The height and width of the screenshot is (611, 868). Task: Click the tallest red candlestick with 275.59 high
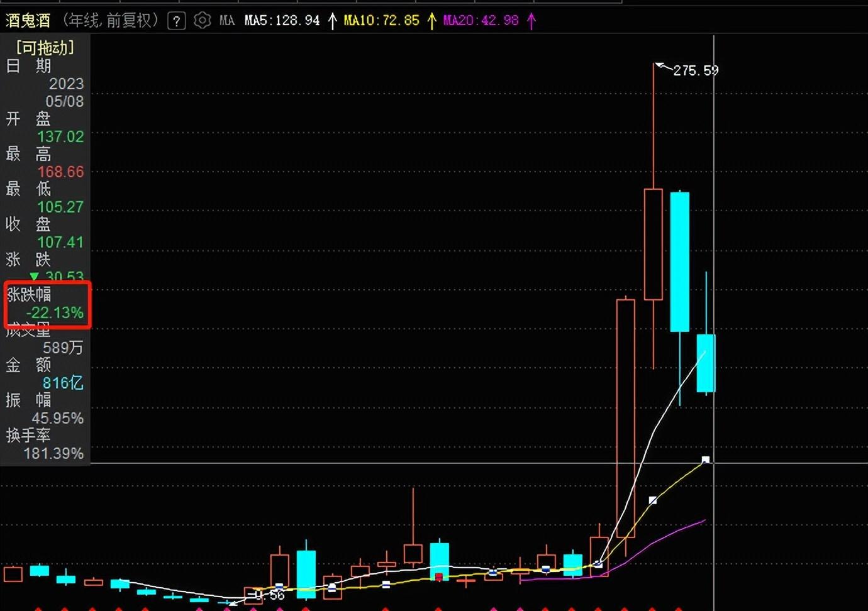654,244
